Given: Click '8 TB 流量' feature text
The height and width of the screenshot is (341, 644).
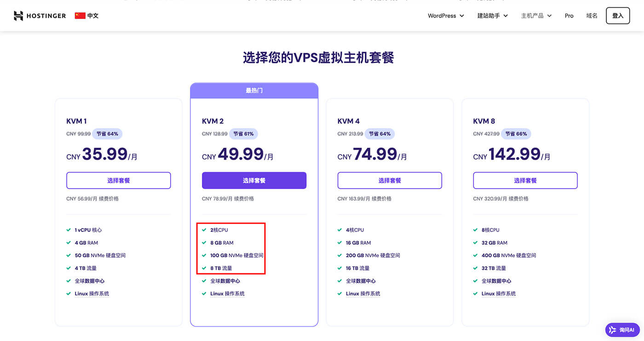Looking at the screenshot, I should [x=221, y=268].
